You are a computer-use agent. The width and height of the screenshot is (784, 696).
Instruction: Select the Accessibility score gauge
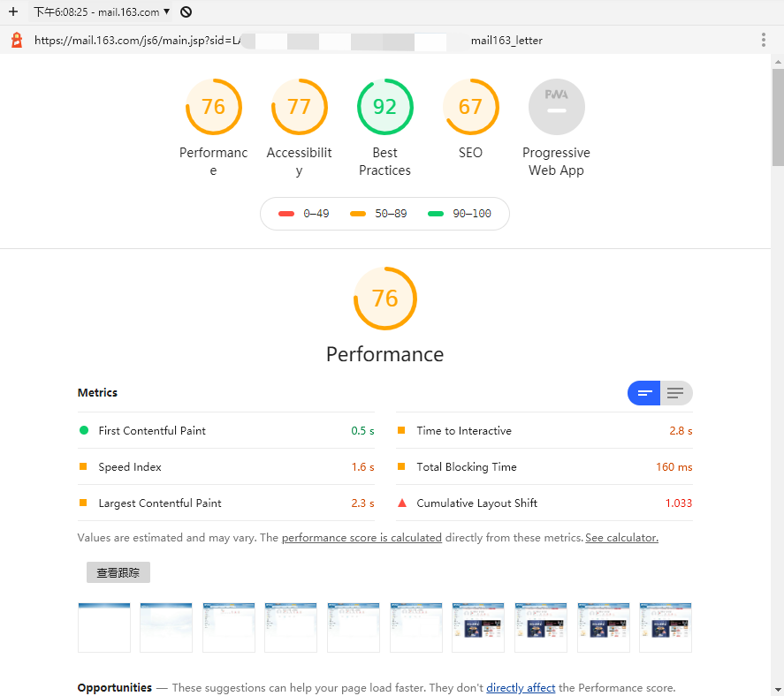click(x=299, y=106)
